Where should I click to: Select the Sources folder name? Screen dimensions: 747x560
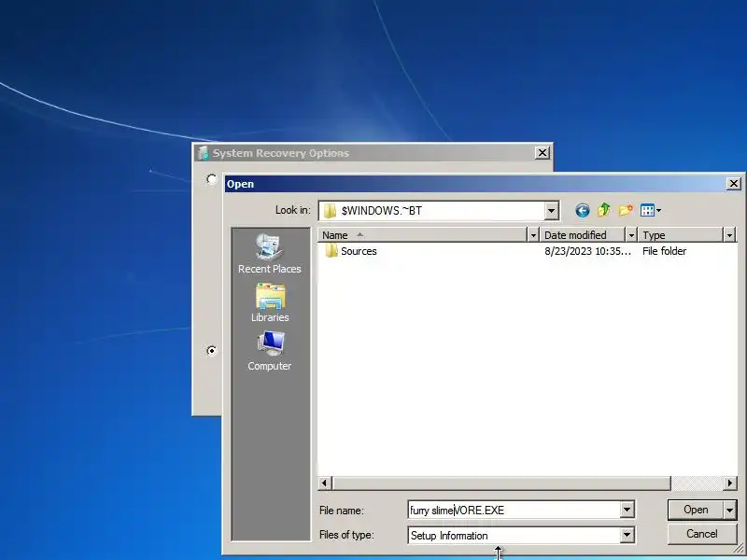[x=359, y=251]
